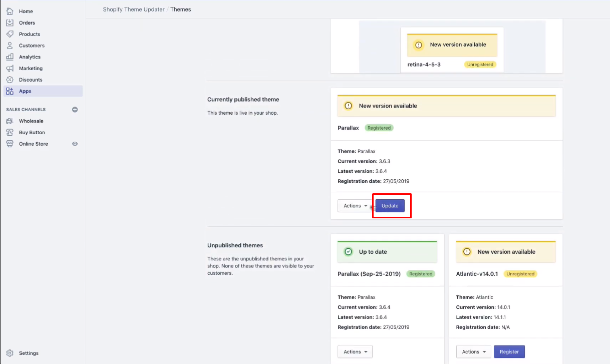Click Unregistered badge on Atlantic-v14.0.1

coord(521,274)
